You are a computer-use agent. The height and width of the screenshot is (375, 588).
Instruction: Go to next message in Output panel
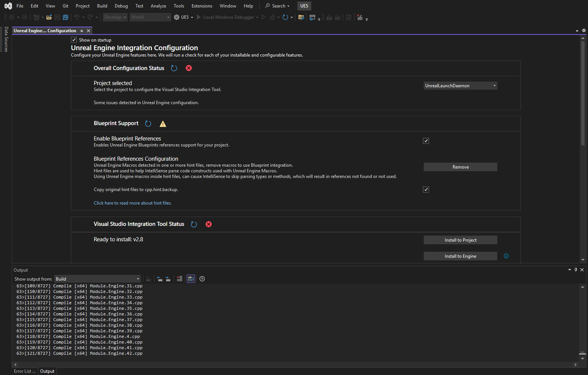click(168, 279)
